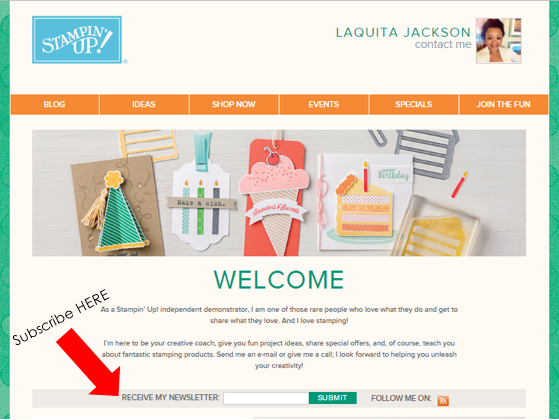Click the ice cream cone tag image
Screen dimensions: 559x420
pyautogui.click(x=275, y=198)
